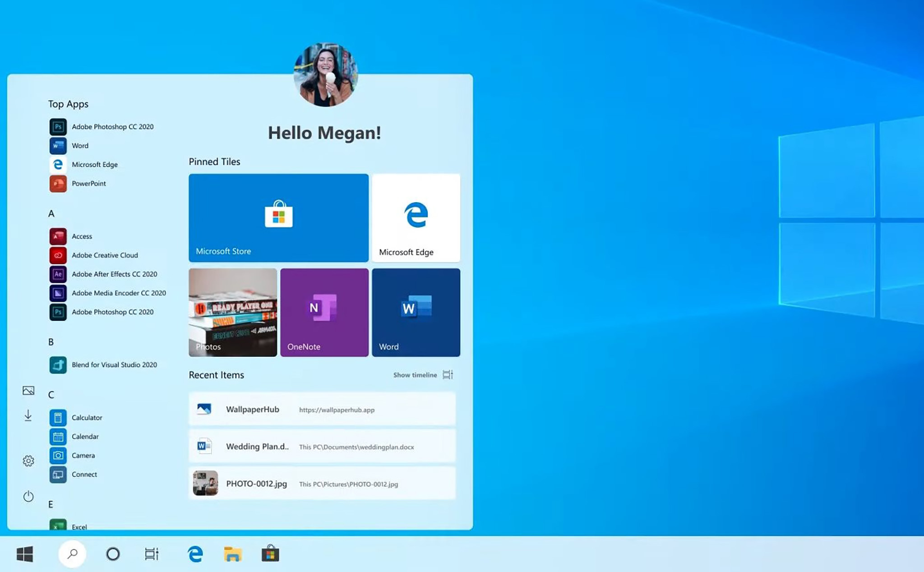Open Downloads icon in Start sidebar
The image size is (924, 572).
[x=28, y=415]
